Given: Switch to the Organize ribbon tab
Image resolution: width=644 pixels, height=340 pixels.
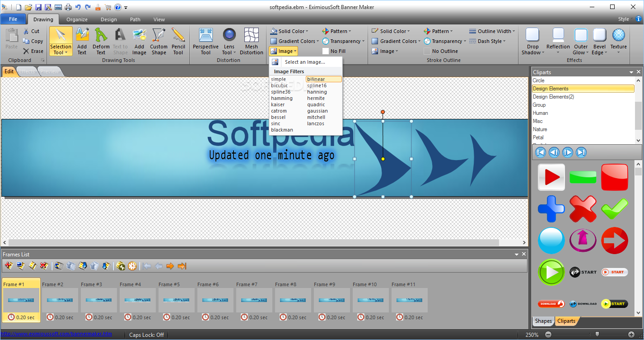Looking at the screenshot, I should [77, 19].
